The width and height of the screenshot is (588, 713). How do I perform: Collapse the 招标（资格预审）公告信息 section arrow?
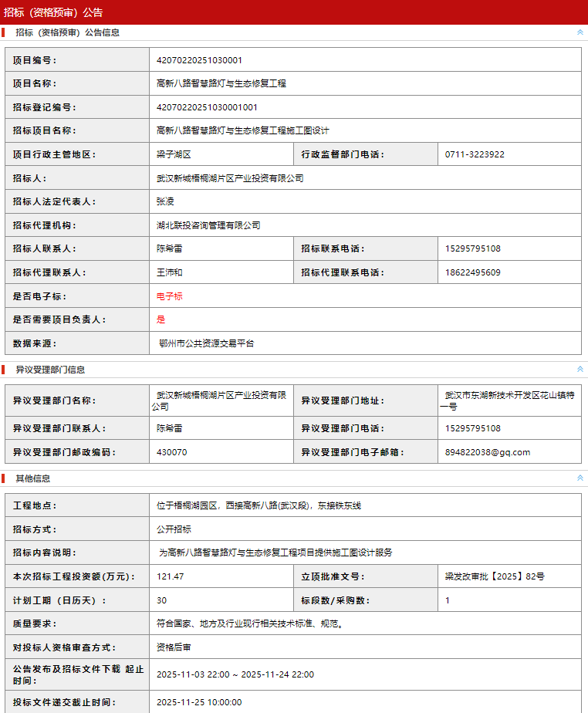(580, 32)
